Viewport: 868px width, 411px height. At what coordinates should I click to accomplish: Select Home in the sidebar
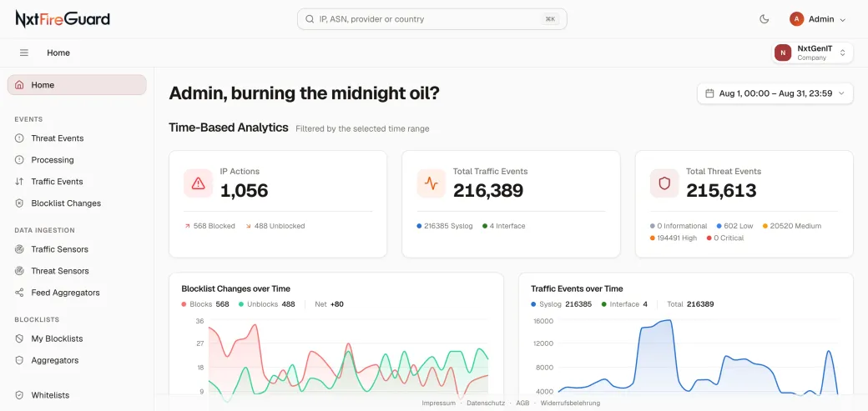click(x=77, y=85)
